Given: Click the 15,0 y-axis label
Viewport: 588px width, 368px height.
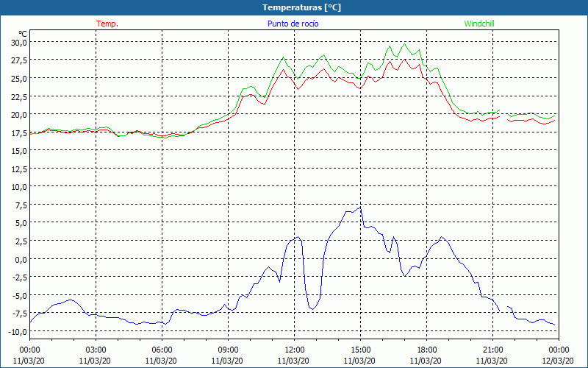Looking at the screenshot, I should [x=19, y=151].
